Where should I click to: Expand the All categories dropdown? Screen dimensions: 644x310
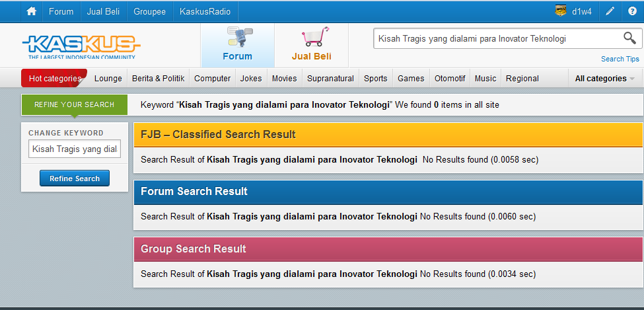(x=604, y=79)
